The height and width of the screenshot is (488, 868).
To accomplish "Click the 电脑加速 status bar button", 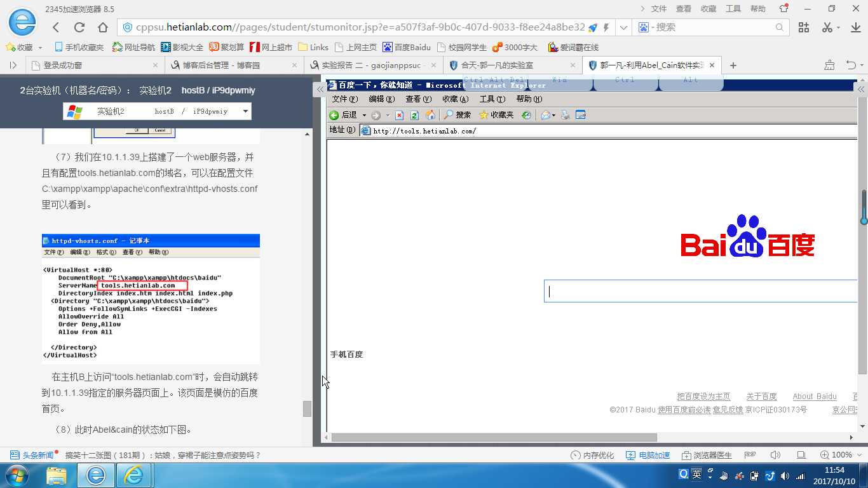I will click(x=648, y=455).
